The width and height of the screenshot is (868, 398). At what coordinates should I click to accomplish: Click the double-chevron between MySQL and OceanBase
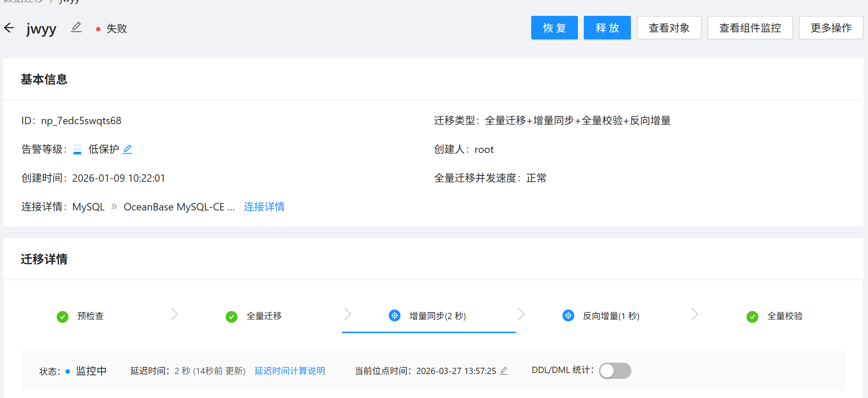coord(114,206)
